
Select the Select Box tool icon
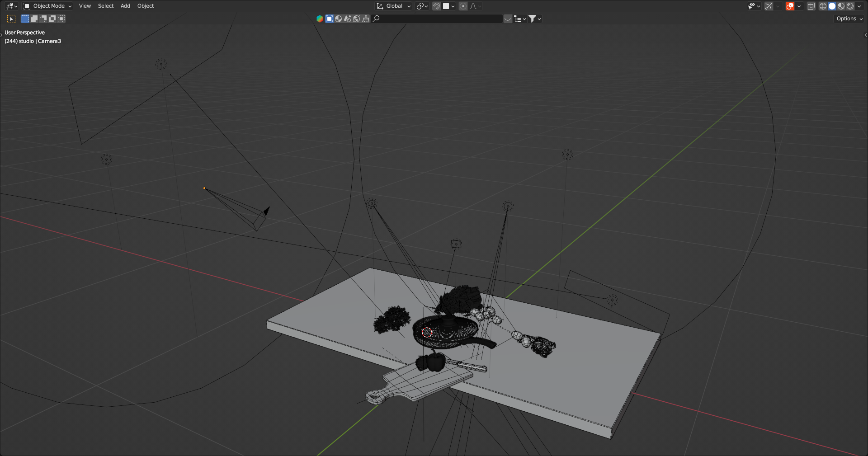(x=11, y=19)
